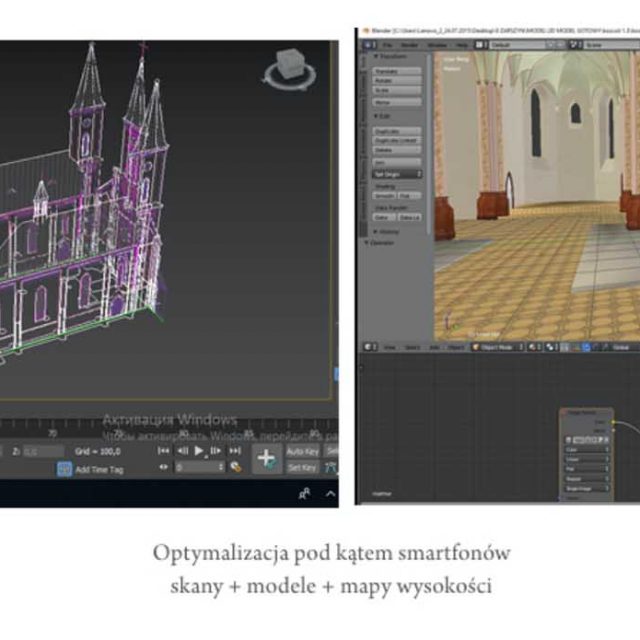Toggle Auto Key animation mode
The width and height of the screenshot is (640, 640).
[x=302, y=452]
